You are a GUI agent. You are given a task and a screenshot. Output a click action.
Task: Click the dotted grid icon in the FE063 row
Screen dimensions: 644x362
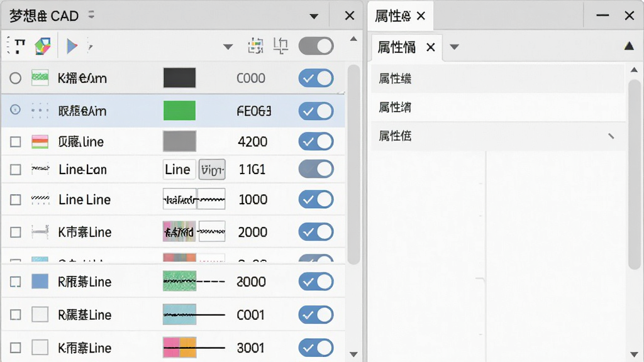point(40,111)
